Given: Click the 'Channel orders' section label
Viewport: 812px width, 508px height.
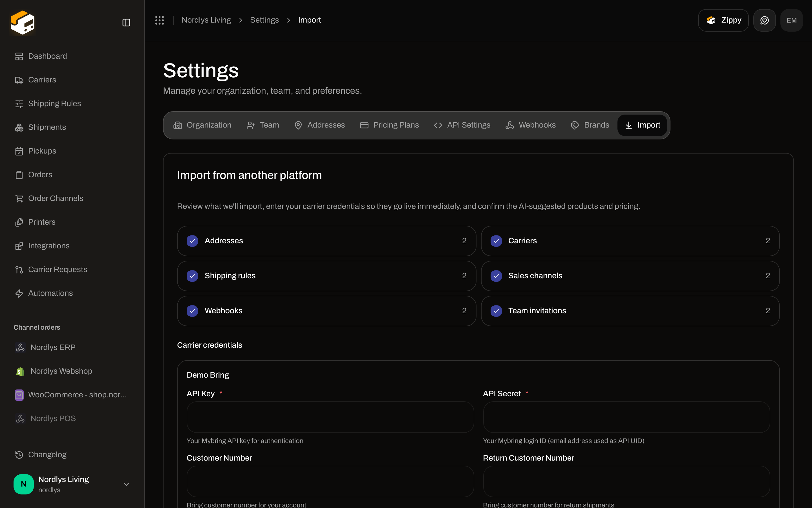Looking at the screenshot, I should [37, 327].
